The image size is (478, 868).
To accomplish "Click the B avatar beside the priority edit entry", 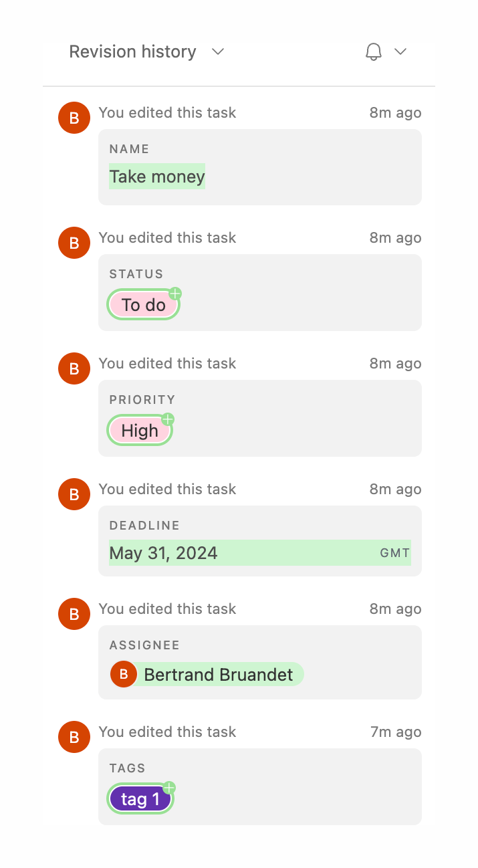I will [74, 368].
